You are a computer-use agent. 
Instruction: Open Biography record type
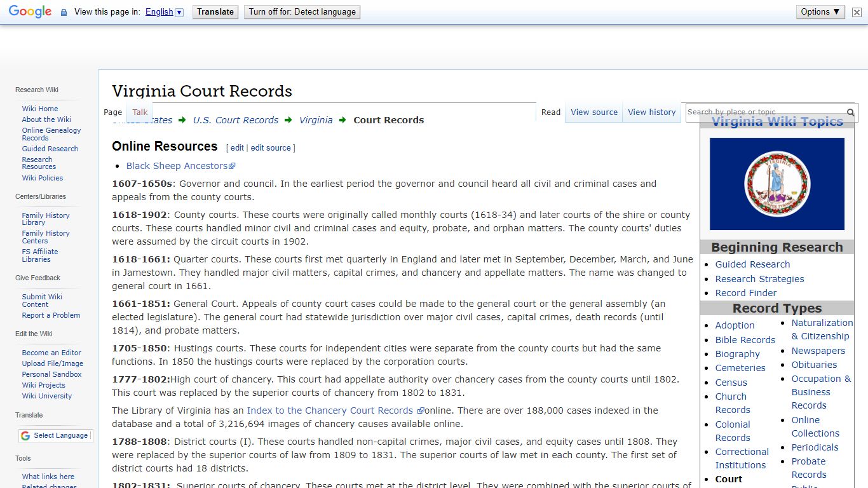[x=737, y=354]
